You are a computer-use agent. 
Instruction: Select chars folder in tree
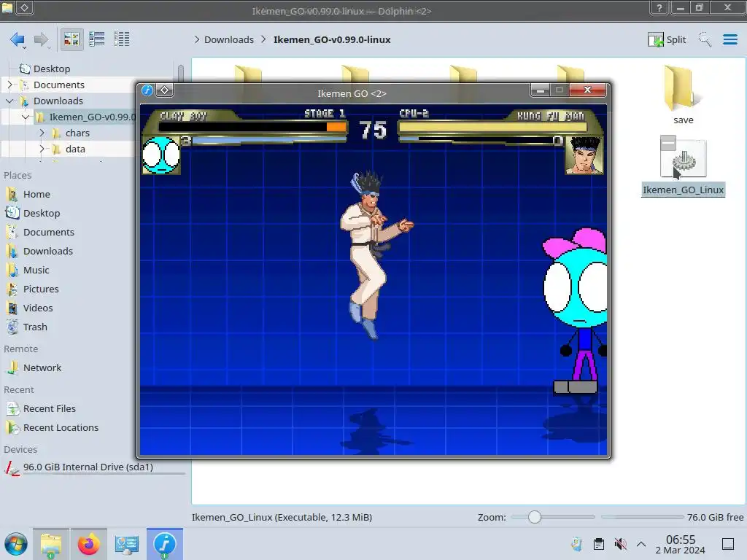pyautogui.click(x=77, y=133)
